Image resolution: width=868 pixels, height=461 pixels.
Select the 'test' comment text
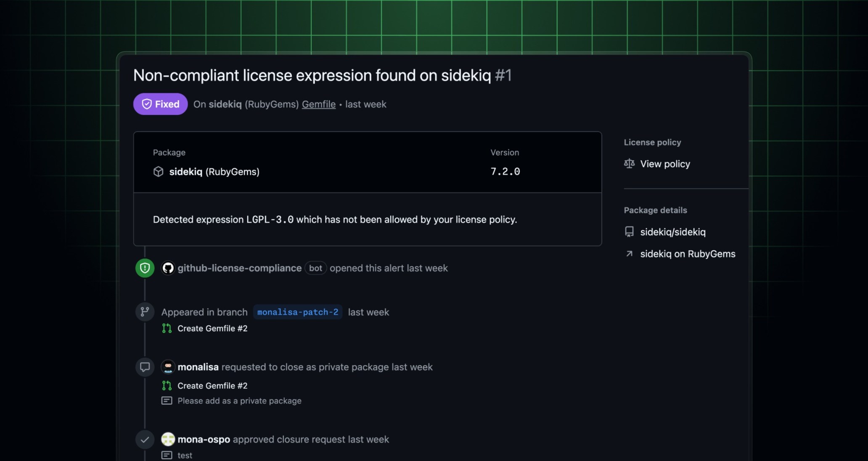pos(185,455)
